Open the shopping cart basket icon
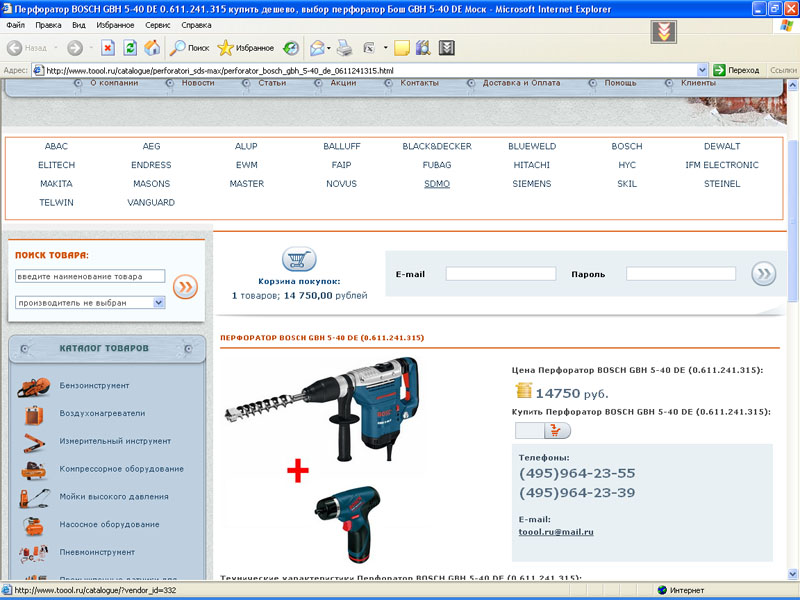This screenshot has width=800, height=600. [x=299, y=259]
